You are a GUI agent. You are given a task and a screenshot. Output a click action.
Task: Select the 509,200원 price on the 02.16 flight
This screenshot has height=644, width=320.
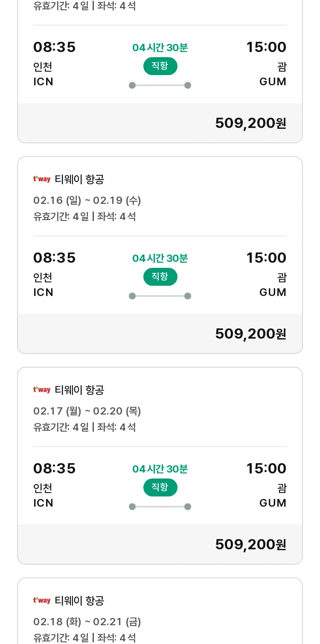click(x=251, y=334)
